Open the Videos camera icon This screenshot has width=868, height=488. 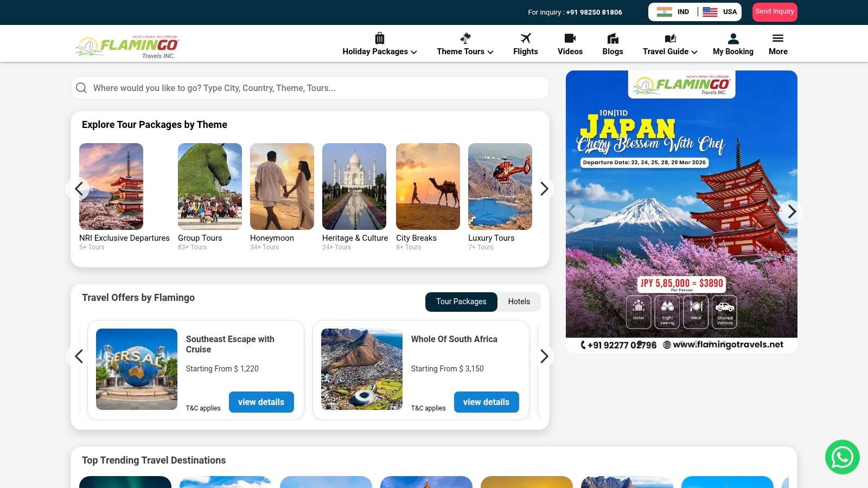570,38
